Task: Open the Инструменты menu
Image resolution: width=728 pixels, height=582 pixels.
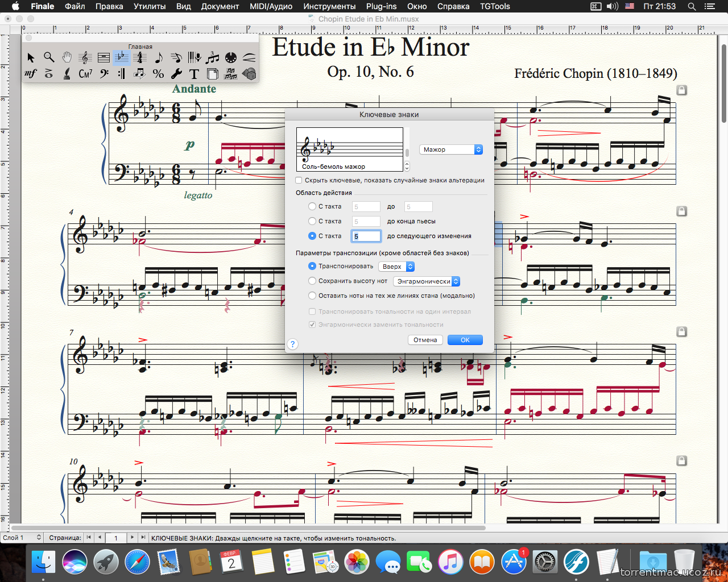Action: tap(329, 6)
